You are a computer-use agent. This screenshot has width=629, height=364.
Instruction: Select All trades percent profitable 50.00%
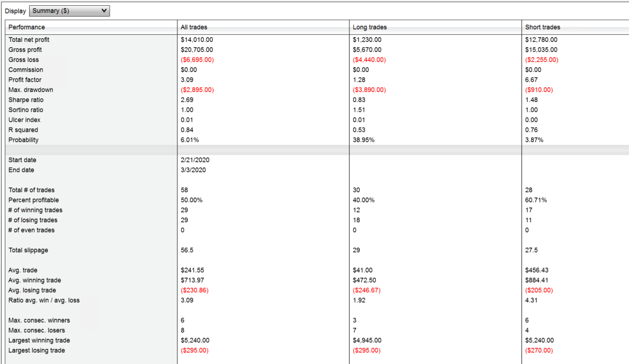[191, 200]
